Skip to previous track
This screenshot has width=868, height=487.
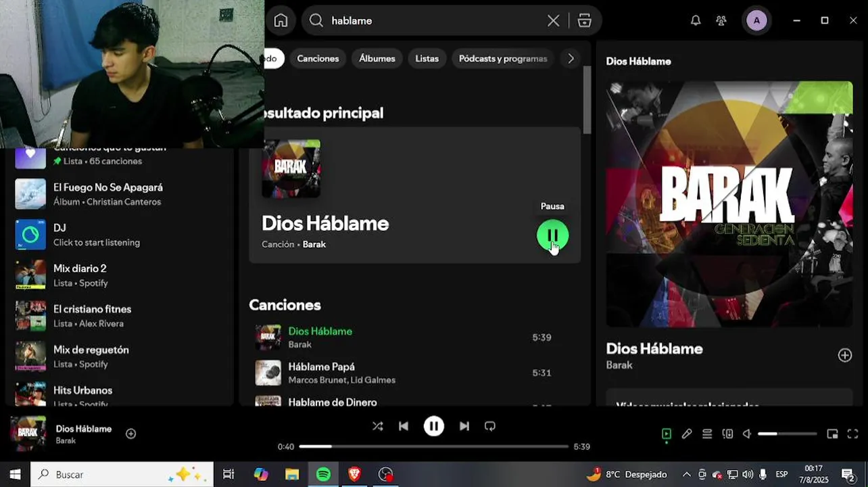click(404, 426)
